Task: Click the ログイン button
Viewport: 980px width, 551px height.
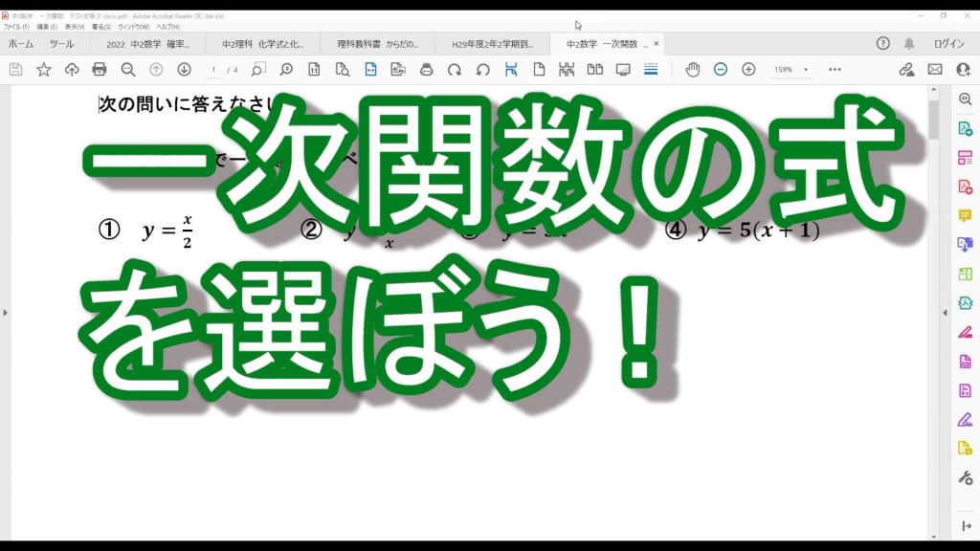Action: tap(948, 44)
